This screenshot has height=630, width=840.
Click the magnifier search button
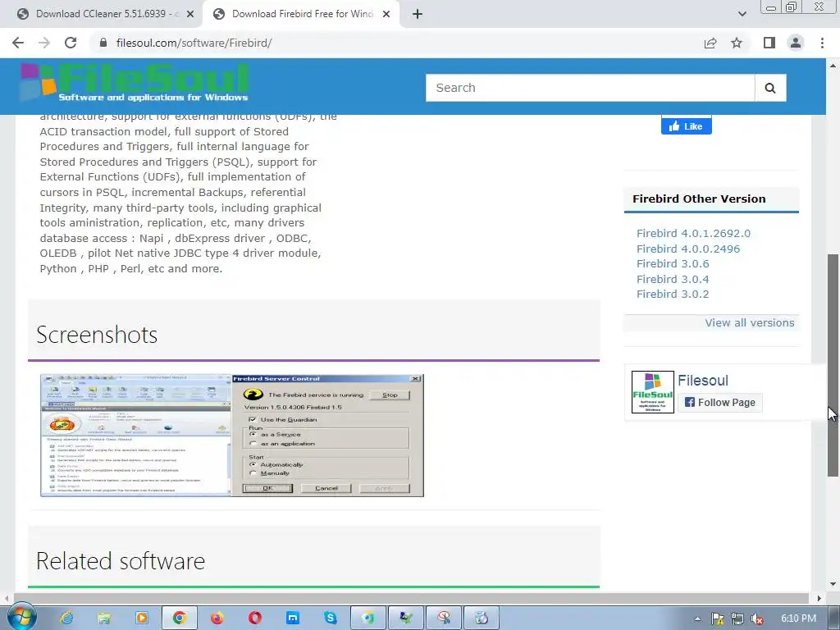pos(770,88)
